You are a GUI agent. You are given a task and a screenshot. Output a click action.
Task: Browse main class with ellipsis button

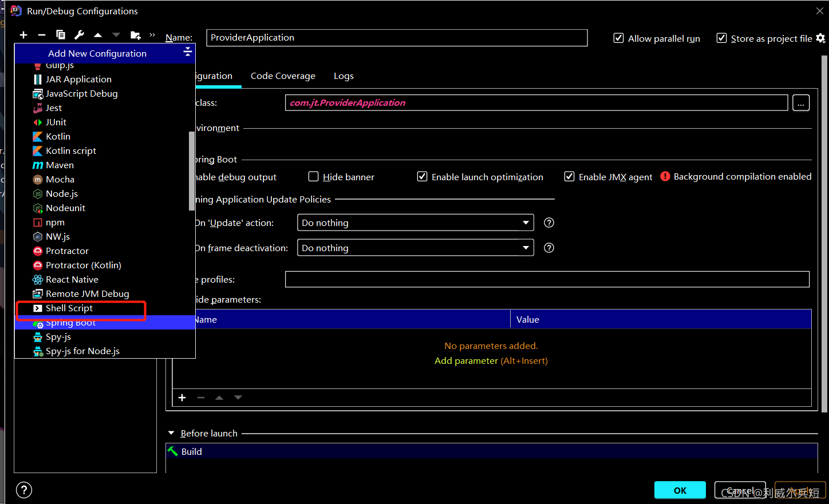point(801,103)
